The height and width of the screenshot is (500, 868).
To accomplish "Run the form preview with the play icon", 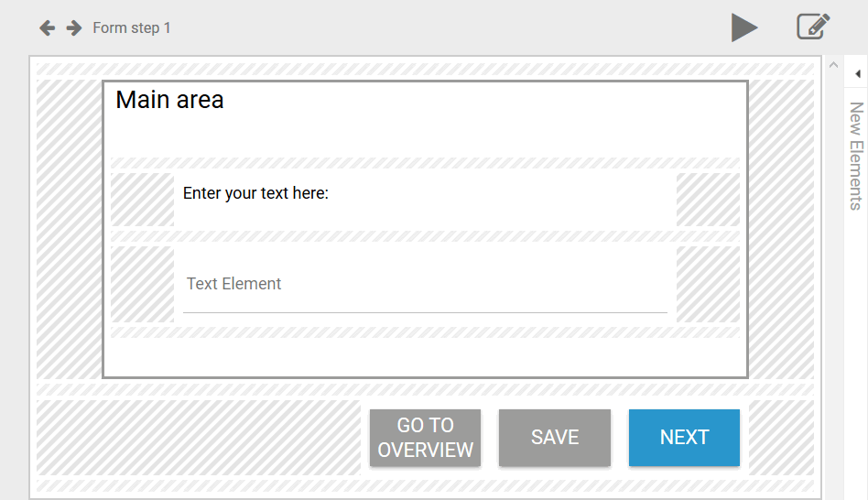I will (744, 27).
